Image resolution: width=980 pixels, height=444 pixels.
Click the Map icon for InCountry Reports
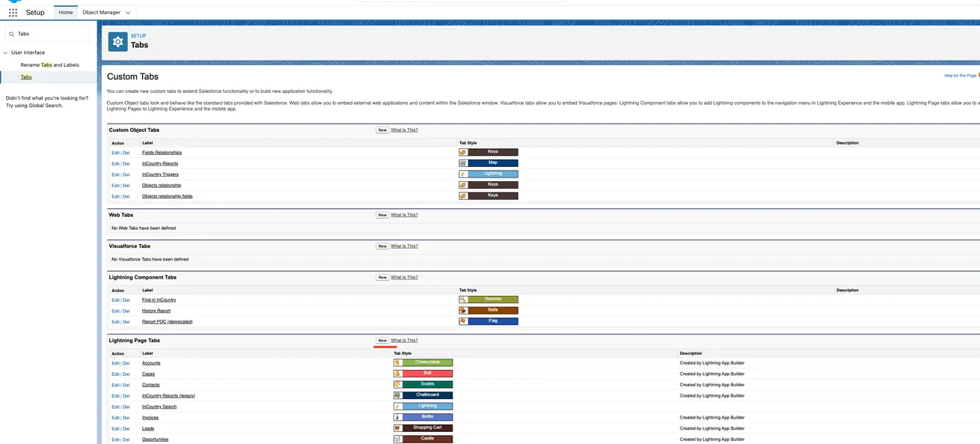(463, 163)
